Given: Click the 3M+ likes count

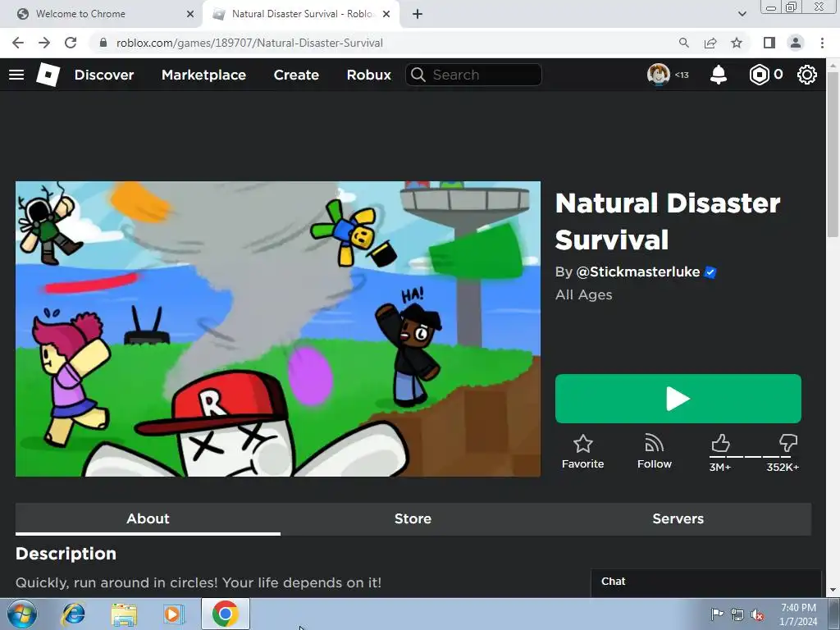Looking at the screenshot, I should 720,467.
